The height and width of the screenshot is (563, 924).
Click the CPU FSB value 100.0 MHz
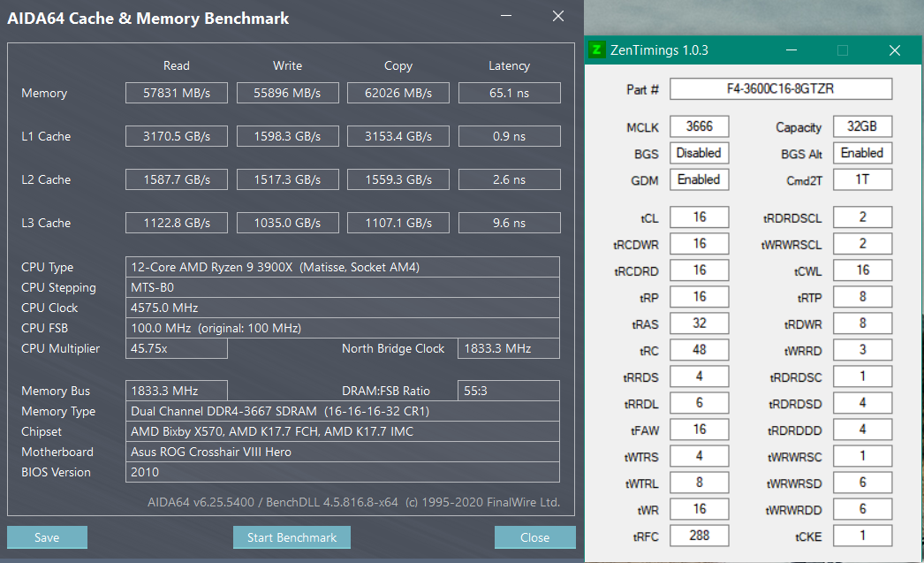point(343,328)
